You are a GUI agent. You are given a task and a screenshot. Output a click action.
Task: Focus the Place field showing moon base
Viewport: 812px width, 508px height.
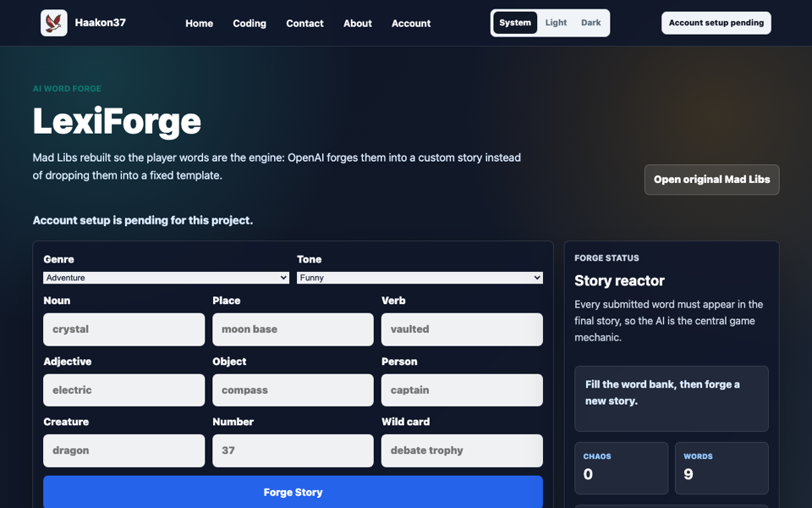294,329
